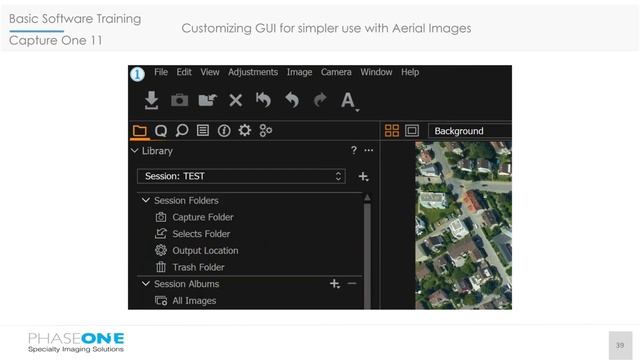The width and height of the screenshot is (640, 360).
Task: Select the magnifier tool tab
Action: click(182, 131)
